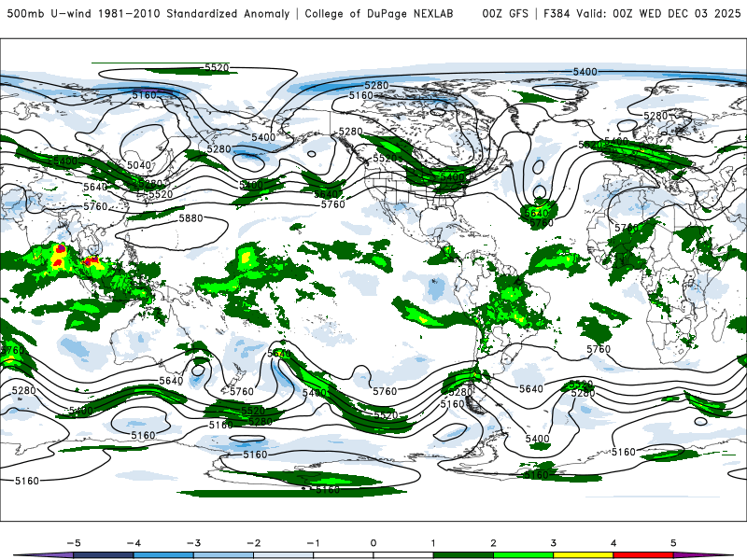Select the "4" color bar label
Screen dimensions: 747x560
tap(613, 543)
